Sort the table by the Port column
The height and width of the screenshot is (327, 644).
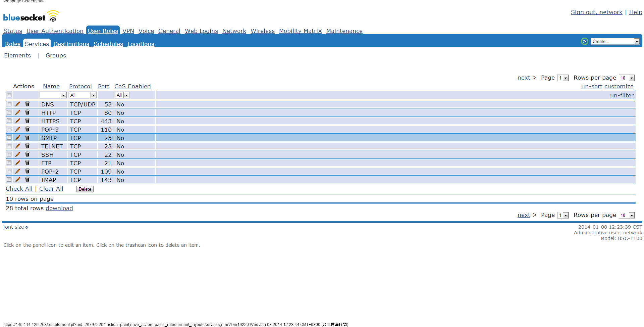point(103,86)
